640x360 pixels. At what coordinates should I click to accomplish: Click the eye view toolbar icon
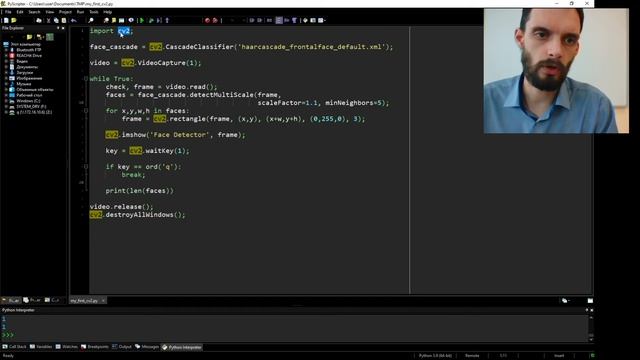(x=131, y=20)
